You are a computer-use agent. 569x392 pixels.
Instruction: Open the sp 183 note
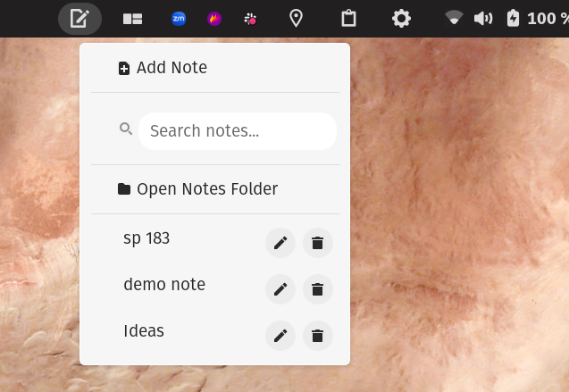(x=146, y=238)
